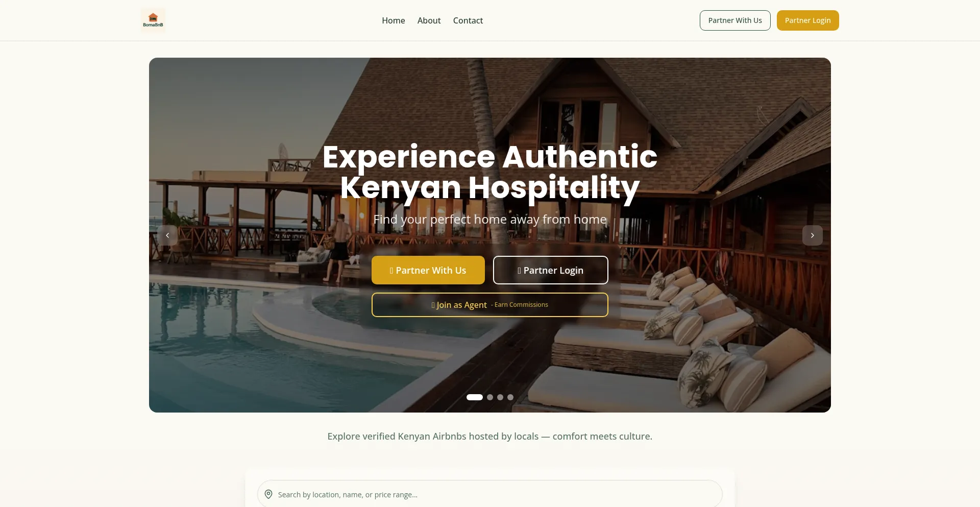Viewport: 980px width, 507px height.
Task: Advance to next carousel slide arrow
Action: 813,235
